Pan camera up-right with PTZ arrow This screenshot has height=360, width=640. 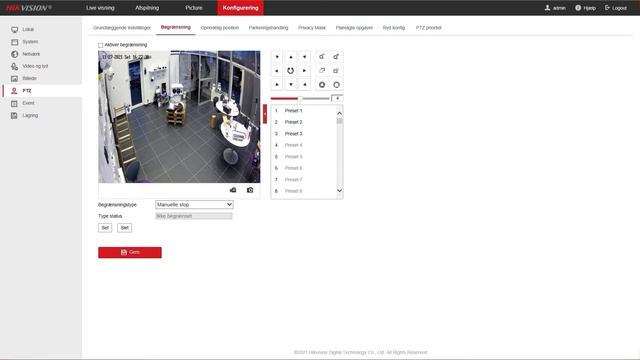coord(304,57)
